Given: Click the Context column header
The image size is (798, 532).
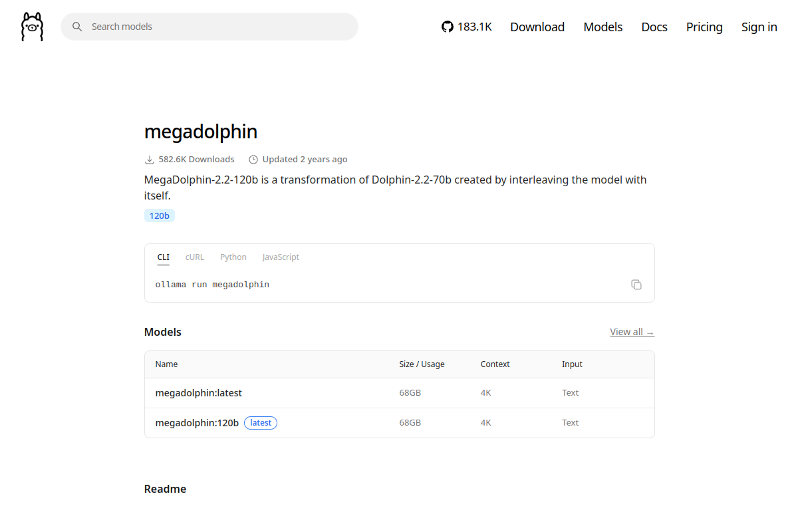Looking at the screenshot, I should pos(495,364).
